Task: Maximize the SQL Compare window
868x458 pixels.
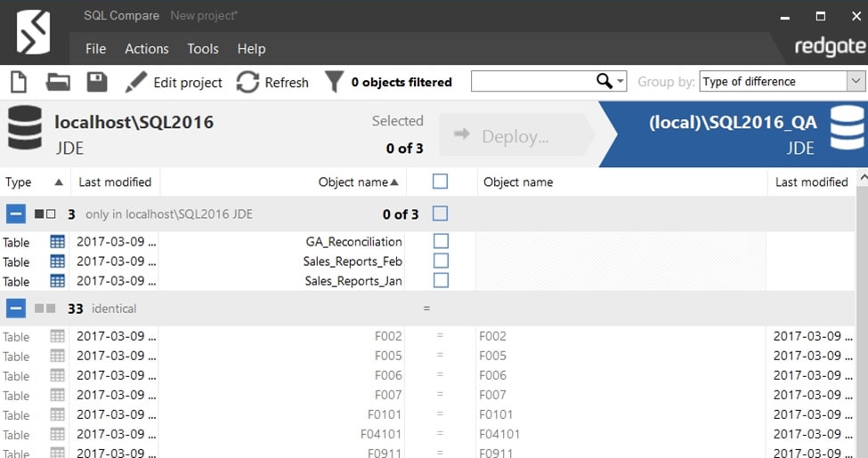Action: (x=821, y=16)
